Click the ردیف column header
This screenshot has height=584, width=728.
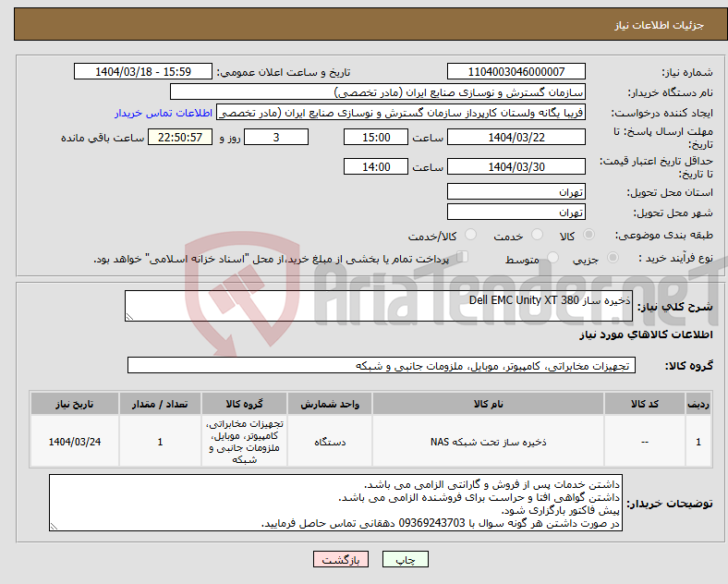698,404
